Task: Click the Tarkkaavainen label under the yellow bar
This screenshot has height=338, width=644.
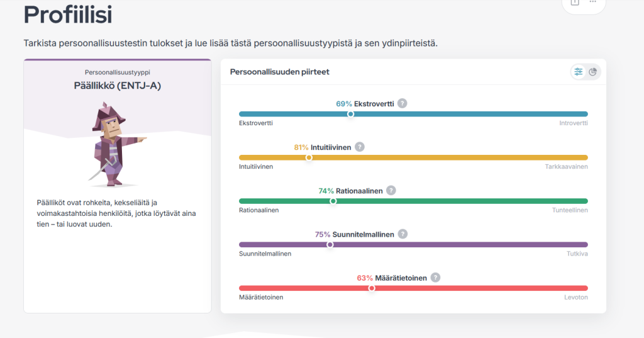Action: 566,167
